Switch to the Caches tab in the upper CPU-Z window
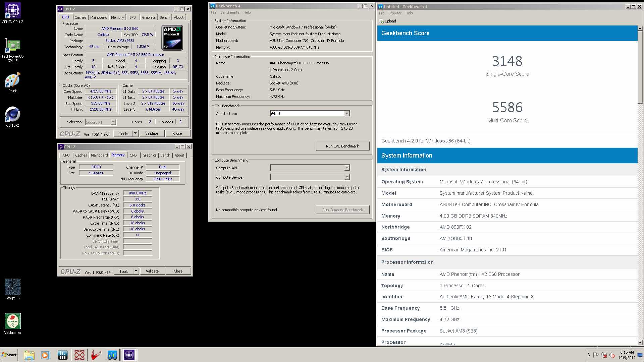The height and width of the screenshot is (362, 644). coord(80,17)
